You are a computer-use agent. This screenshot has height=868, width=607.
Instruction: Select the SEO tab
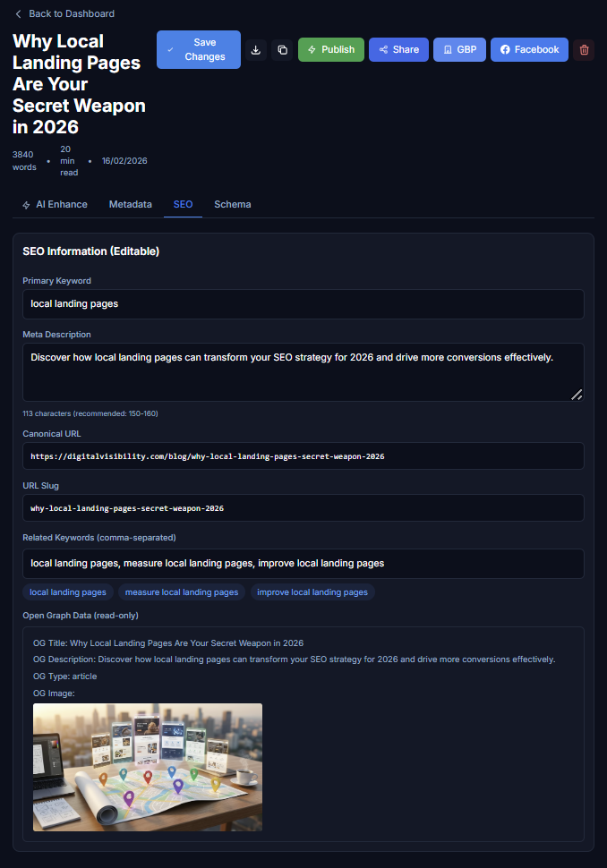[x=183, y=204]
